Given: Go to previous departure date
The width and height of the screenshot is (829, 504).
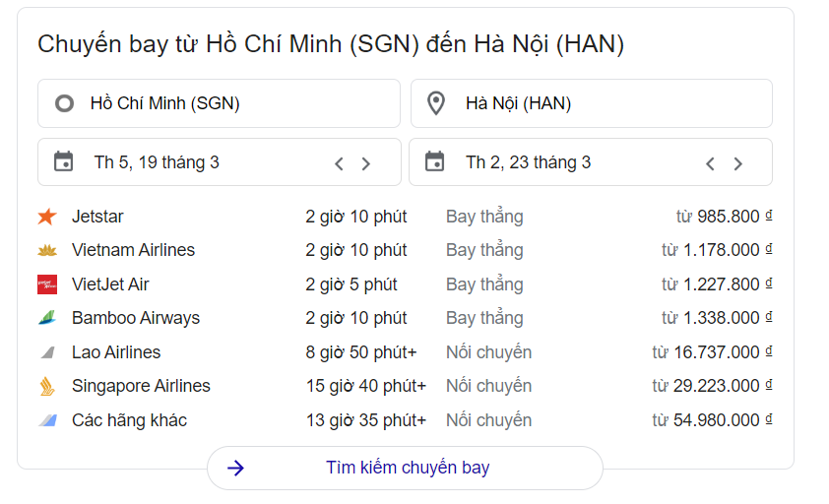Looking at the screenshot, I should (x=339, y=163).
